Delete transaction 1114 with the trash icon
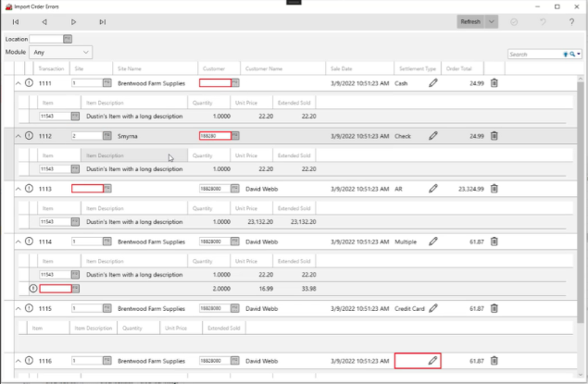The width and height of the screenshot is (588, 384). pyautogui.click(x=494, y=242)
